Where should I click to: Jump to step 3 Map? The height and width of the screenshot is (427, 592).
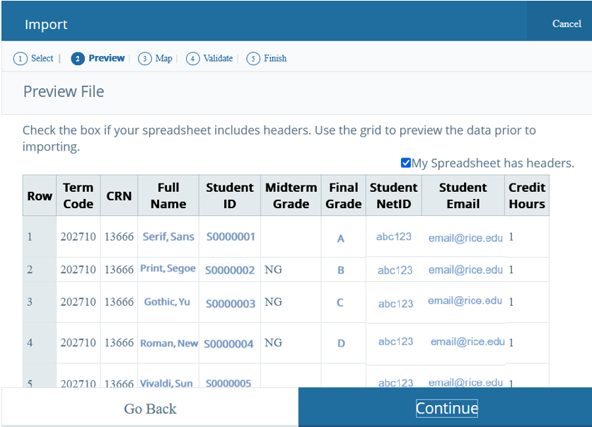[155, 59]
